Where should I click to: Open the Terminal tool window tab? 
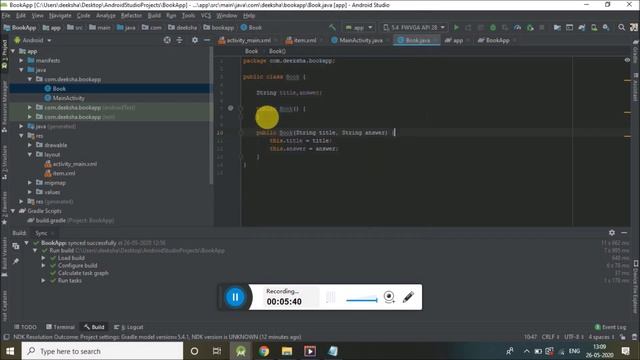point(60,327)
